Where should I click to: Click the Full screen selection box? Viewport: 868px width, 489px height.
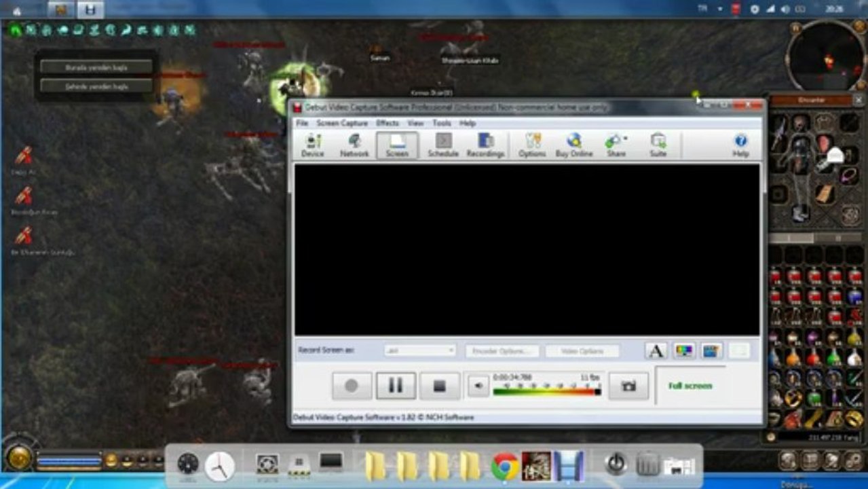[690, 386]
